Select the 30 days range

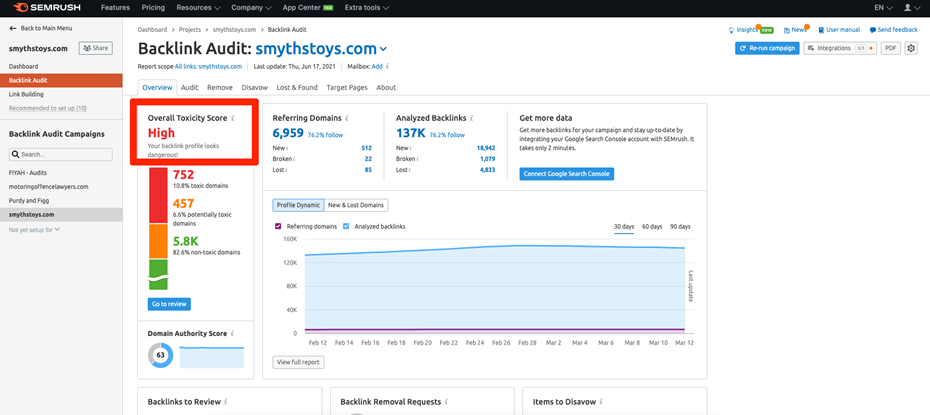click(x=624, y=227)
